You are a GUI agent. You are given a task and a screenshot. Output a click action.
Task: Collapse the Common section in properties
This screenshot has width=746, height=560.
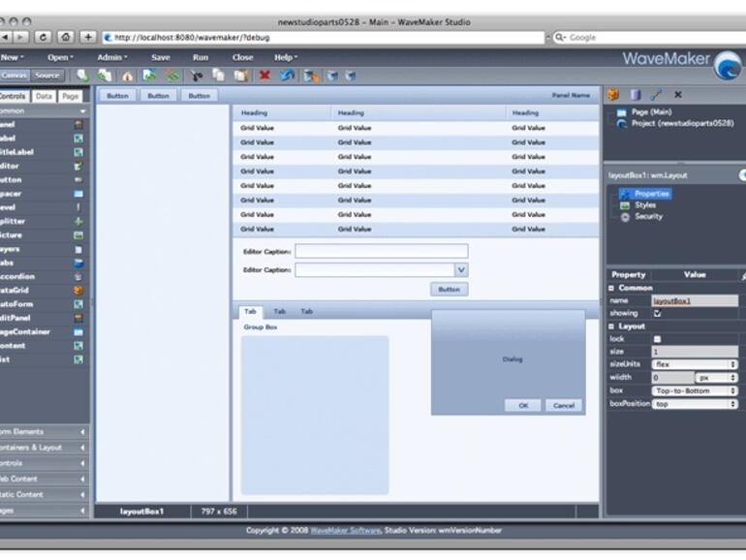click(611, 288)
